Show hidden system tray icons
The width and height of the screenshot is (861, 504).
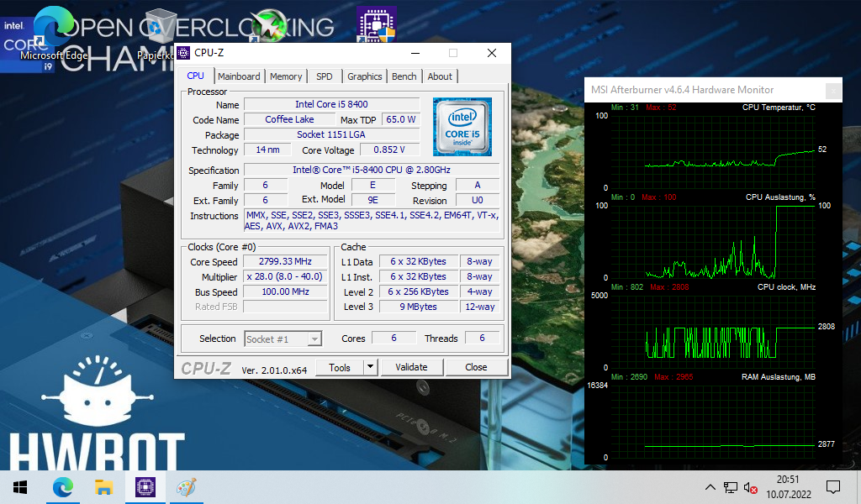[710, 487]
